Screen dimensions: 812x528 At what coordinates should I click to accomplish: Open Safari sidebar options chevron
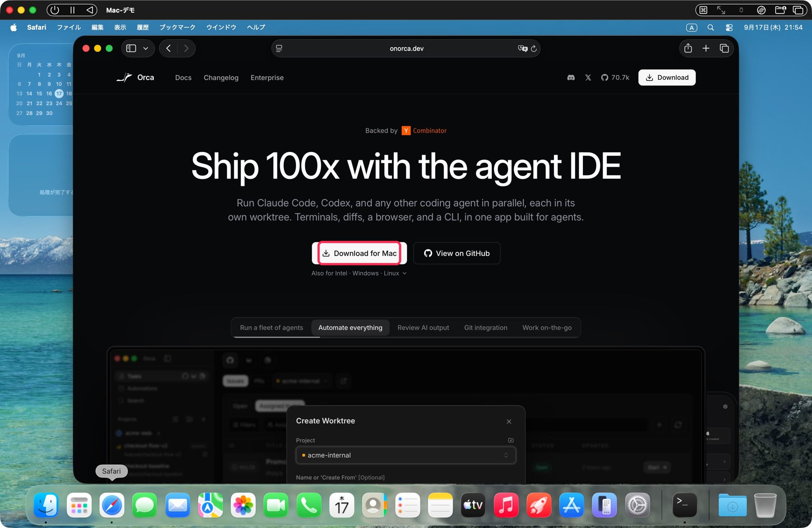coord(146,48)
